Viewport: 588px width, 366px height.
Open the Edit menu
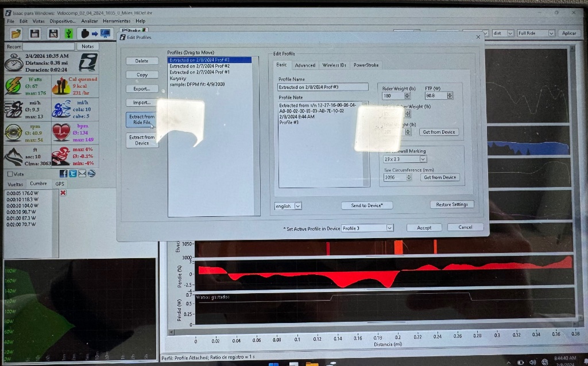(23, 21)
